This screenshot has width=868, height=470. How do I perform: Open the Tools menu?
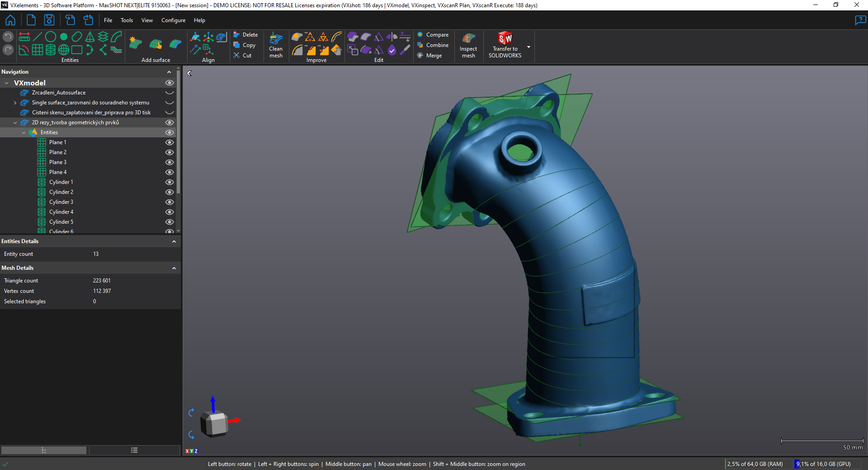pyautogui.click(x=127, y=20)
